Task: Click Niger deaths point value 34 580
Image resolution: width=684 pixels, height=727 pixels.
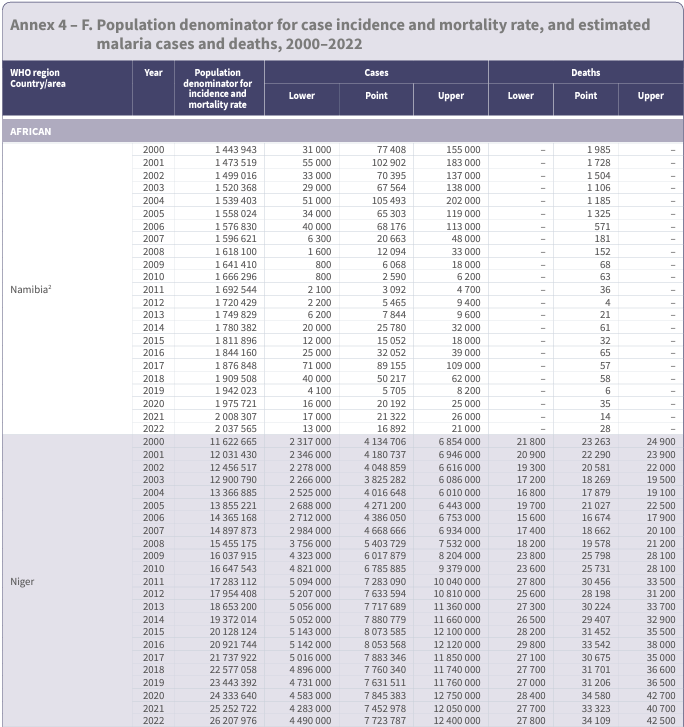Action: (596, 696)
